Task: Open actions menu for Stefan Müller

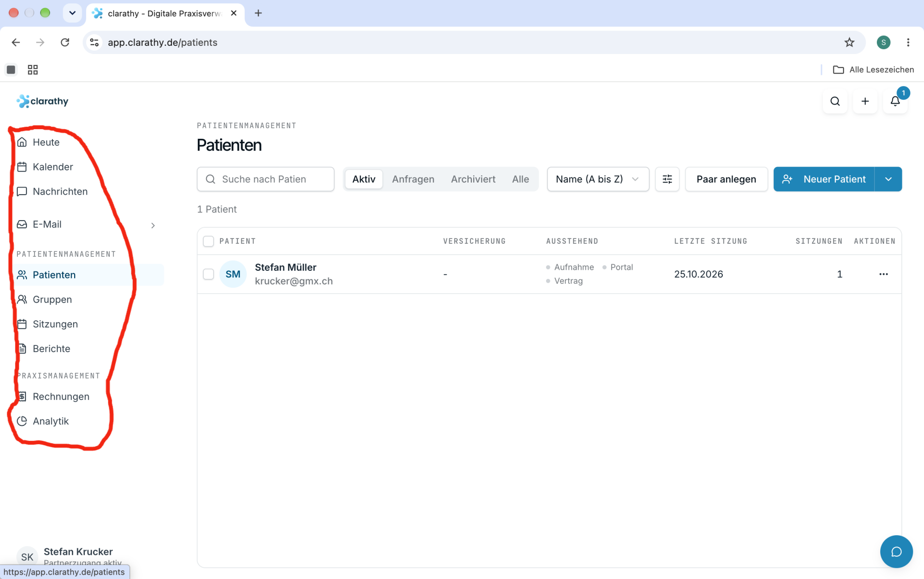Action: point(883,274)
